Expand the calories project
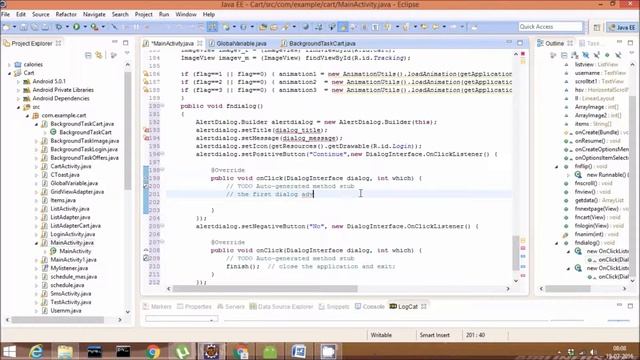 9,64
